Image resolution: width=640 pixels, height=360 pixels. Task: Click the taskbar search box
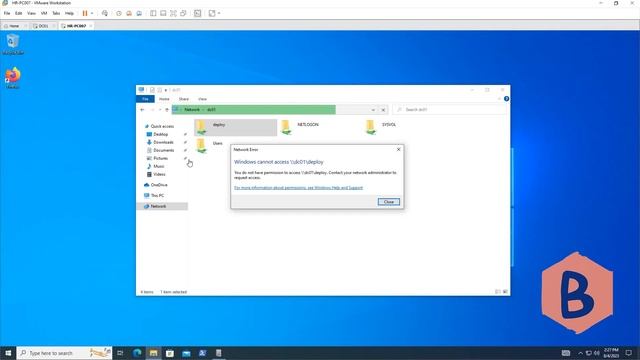pyautogui.click(x=64, y=353)
